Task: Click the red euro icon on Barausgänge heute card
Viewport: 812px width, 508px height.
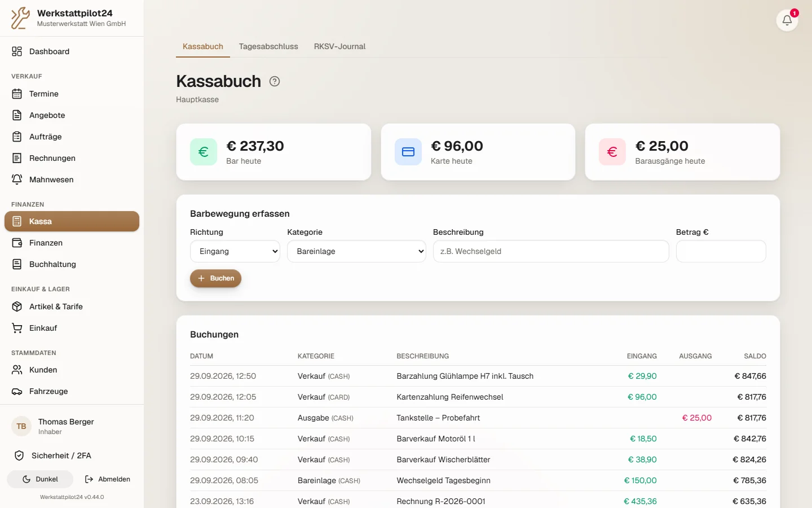Action: click(612, 152)
